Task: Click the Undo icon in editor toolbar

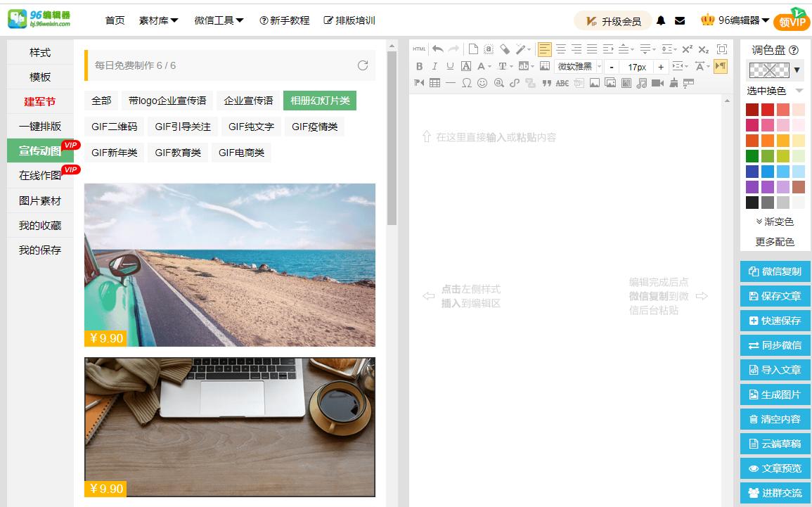Action: 437,49
